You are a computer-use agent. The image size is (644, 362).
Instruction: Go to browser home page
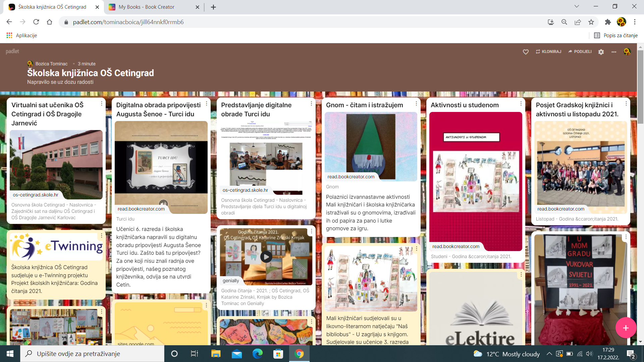[x=49, y=22]
